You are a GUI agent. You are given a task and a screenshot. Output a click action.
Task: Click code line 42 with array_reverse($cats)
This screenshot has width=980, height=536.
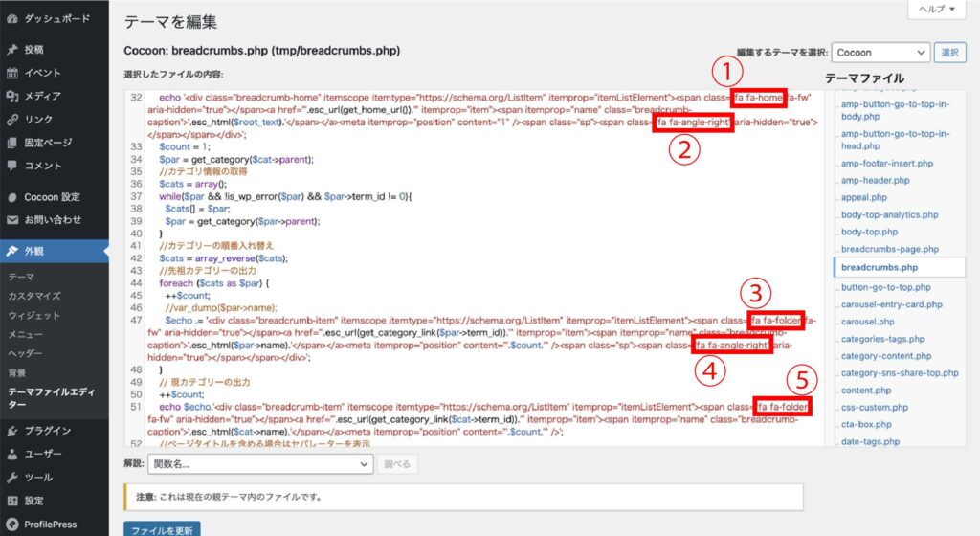(224, 258)
